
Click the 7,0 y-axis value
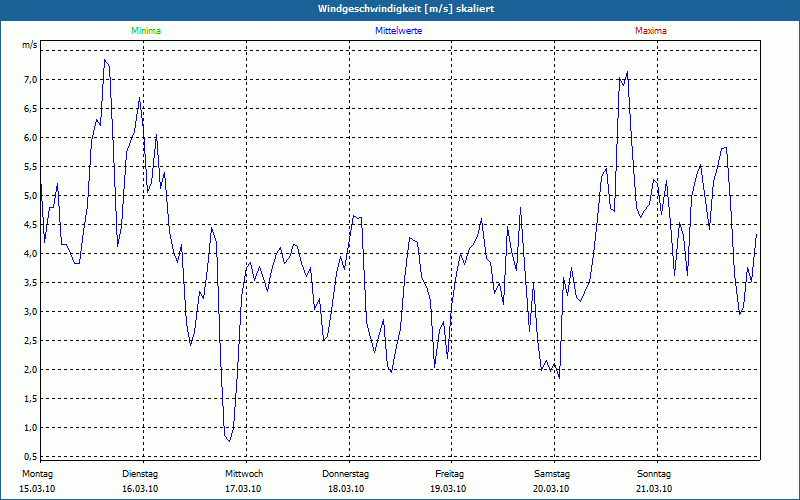(x=30, y=80)
